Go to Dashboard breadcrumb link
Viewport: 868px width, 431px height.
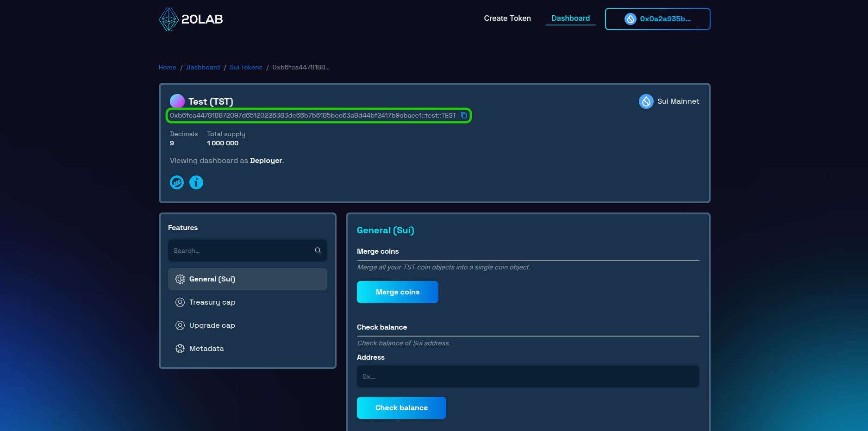(x=203, y=68)
